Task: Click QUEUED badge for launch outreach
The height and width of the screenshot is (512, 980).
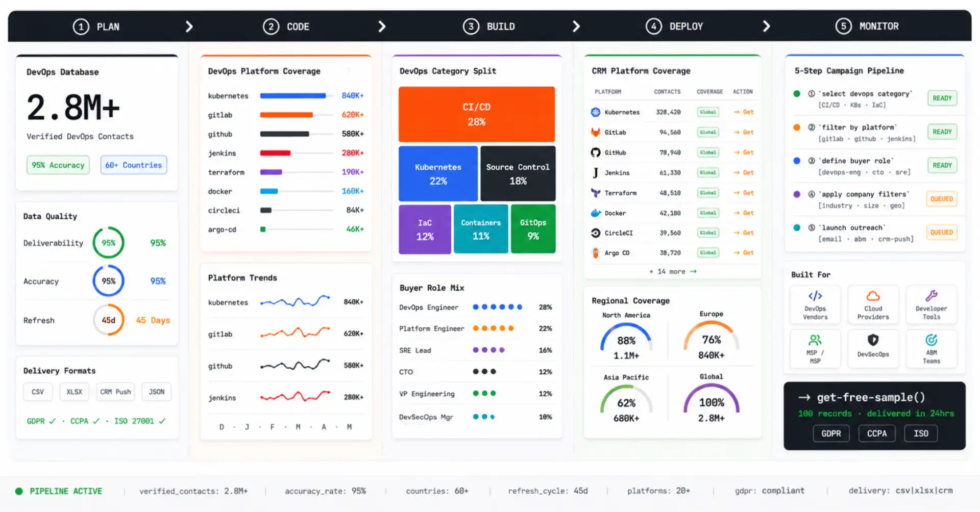Action: [942, 233]
